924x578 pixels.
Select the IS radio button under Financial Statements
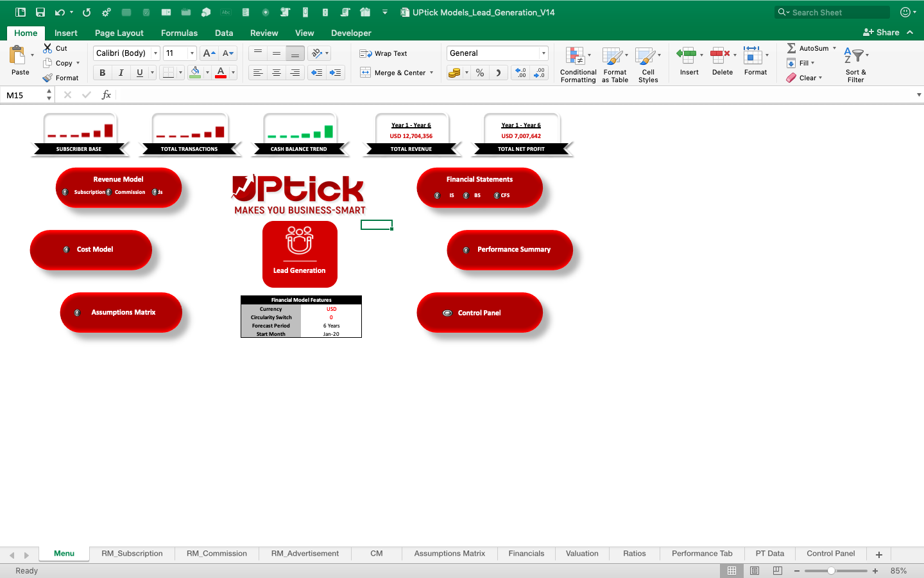437,195
